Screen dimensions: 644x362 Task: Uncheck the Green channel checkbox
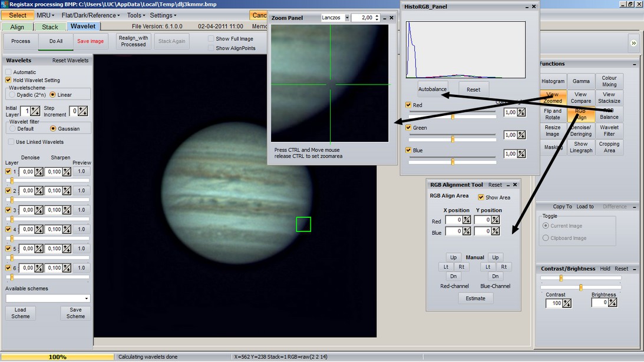409,128
